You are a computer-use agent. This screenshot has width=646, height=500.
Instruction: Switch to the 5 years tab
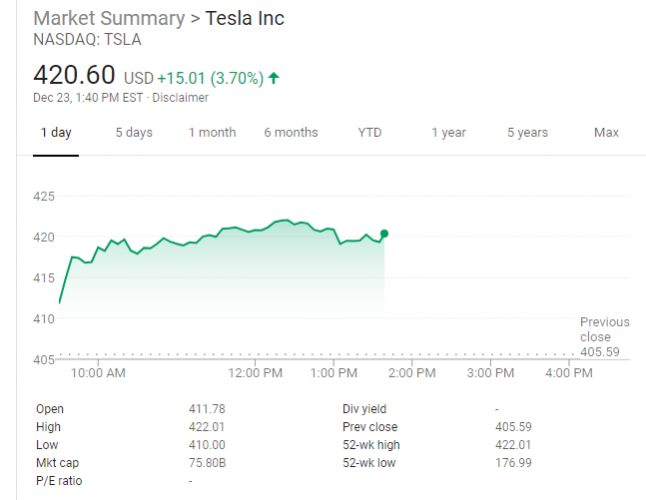pyautogui.click(x=527, y=132)
